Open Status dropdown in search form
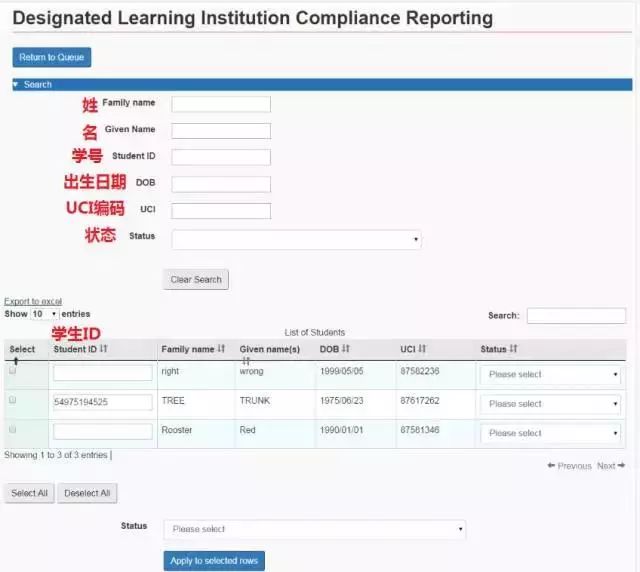Image resolution: width=640 pixels, height=572 pixels. [296, 240]
